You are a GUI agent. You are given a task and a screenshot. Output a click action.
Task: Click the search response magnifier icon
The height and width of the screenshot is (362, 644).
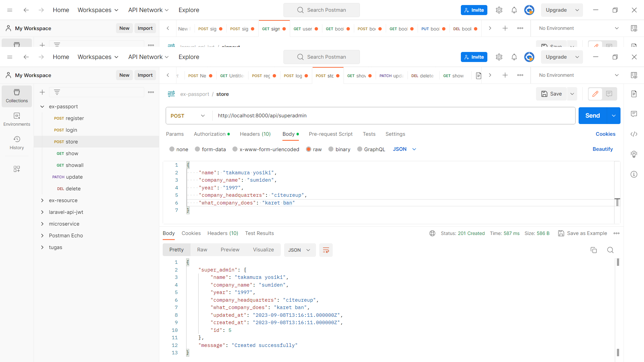point(610,250)
